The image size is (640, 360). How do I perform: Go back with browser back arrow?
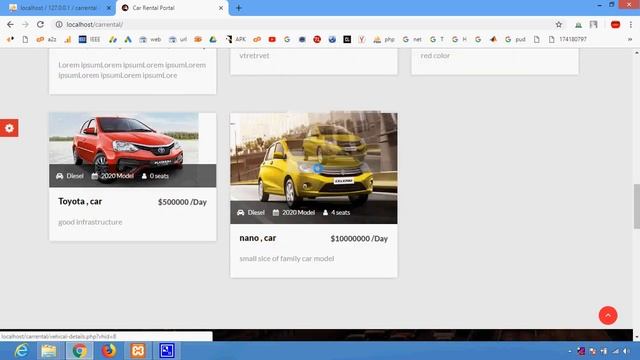[10, 24]
